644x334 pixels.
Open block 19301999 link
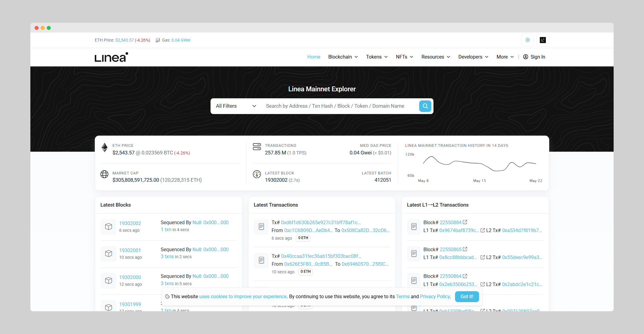(x=130, y=304)
